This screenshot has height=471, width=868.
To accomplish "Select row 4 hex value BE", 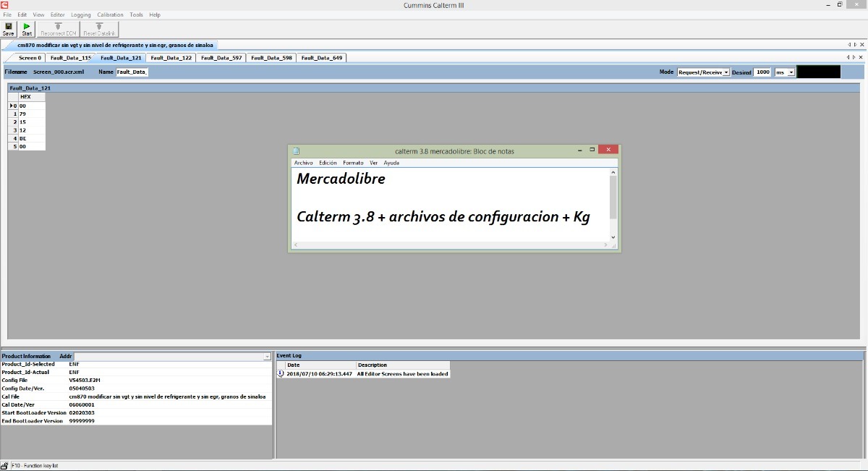I will (x=32, y=138).
